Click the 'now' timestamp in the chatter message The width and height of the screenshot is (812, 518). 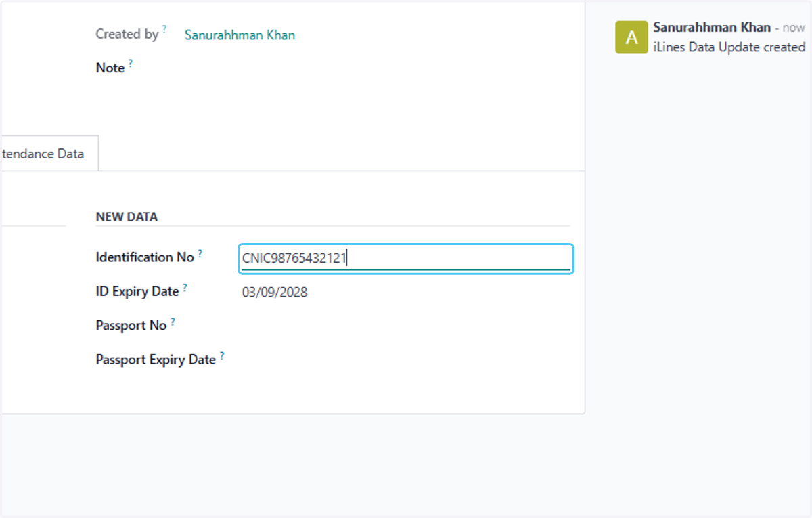794,28
